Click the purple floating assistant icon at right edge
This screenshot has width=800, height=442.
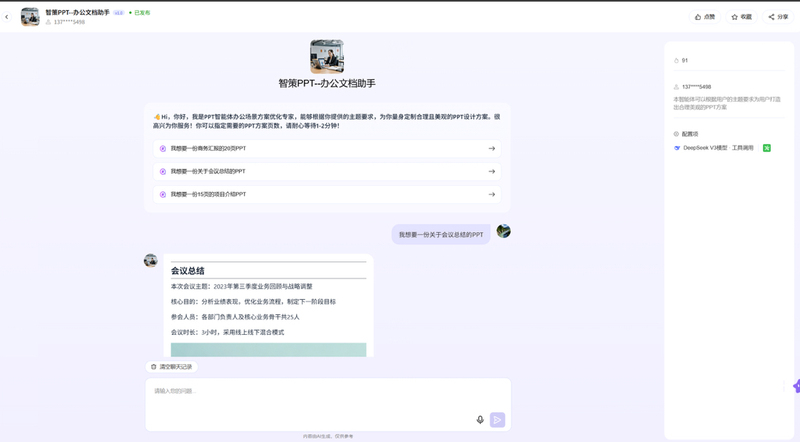pos(796,386)
